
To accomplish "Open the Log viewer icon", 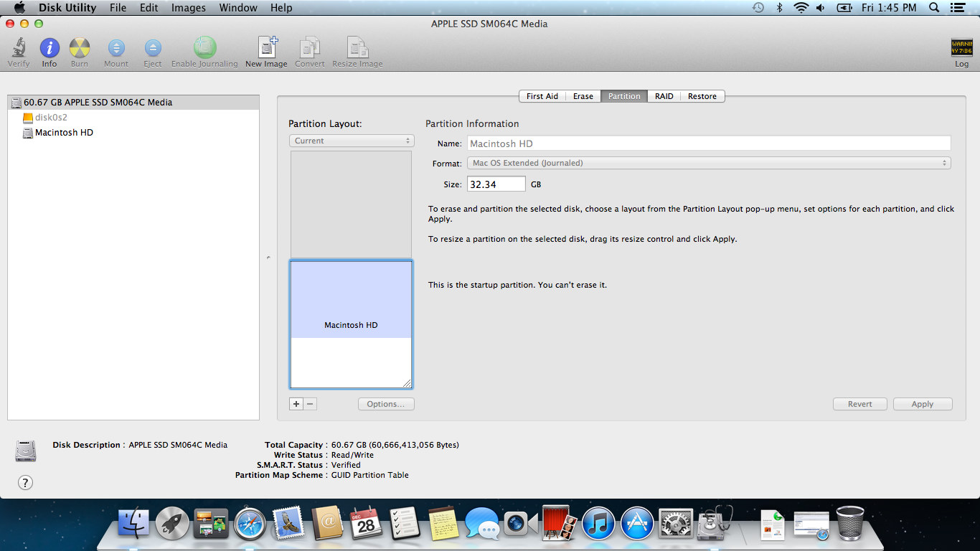I will pyautogui.click(x=961, y=48).
